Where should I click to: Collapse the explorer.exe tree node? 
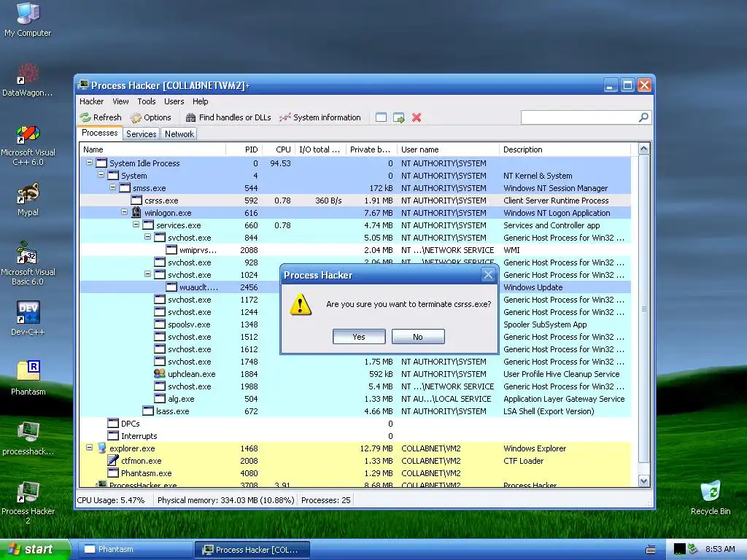89,448
